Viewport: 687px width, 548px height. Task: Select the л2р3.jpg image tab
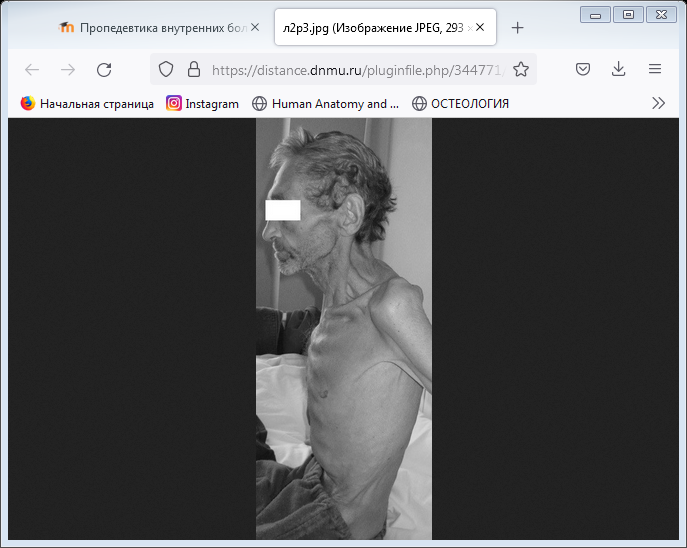[385, 27]
